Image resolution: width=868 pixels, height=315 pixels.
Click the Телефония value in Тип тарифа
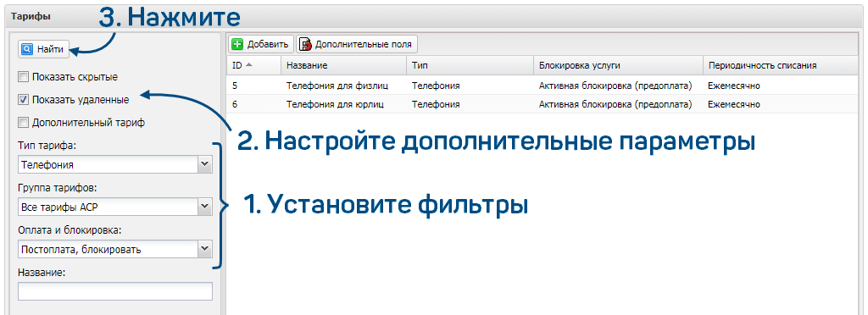point(47,164)
